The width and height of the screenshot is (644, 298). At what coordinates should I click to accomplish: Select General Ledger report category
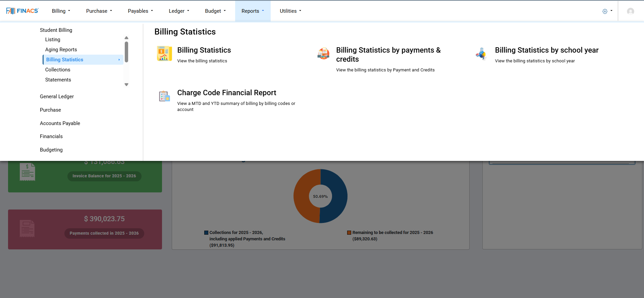tap(57, 97)
